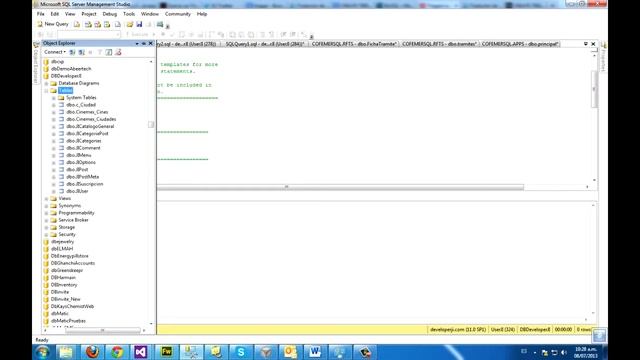
Task: Open the View menu
Action: (70, 14)
